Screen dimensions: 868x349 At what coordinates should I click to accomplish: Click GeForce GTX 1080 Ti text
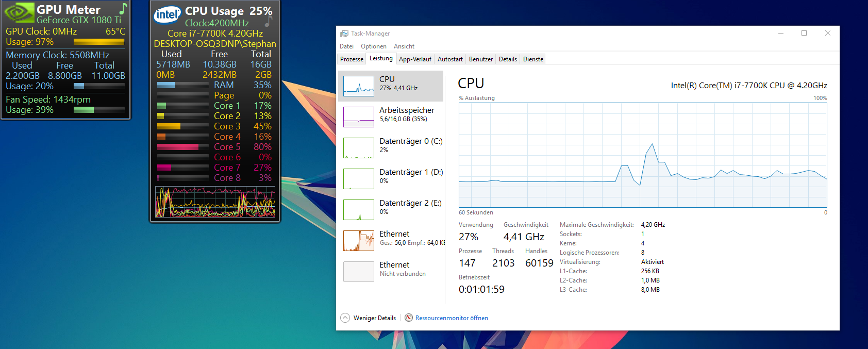coord(79,20)
